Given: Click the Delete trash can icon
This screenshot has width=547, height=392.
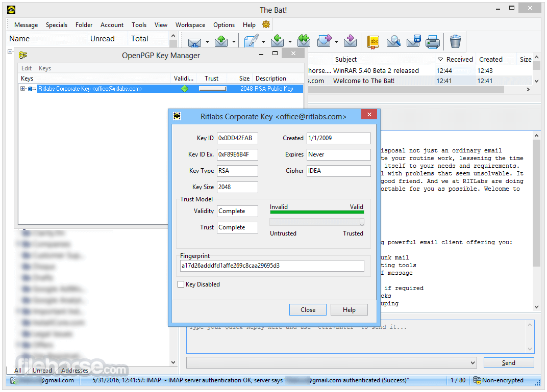Looking at the screenshot, I should pyautogui.click(x=455, y=41).
